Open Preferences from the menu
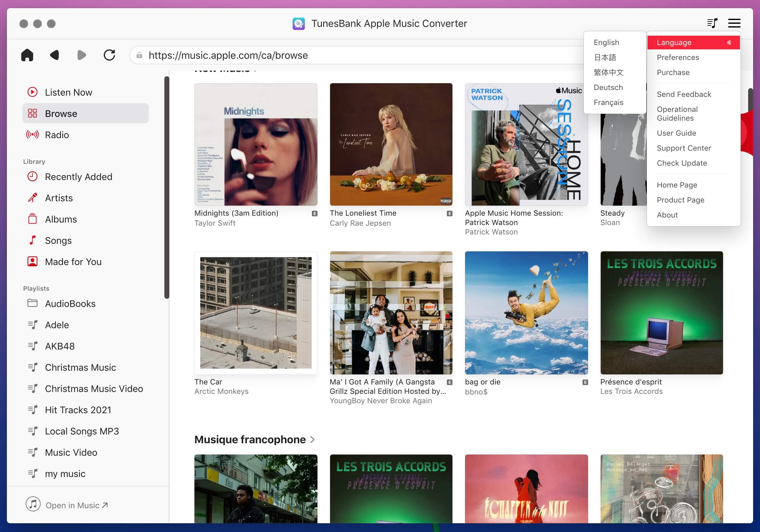Screen dimensions: 760x532 pyautogui.click(x=693, y=58)
